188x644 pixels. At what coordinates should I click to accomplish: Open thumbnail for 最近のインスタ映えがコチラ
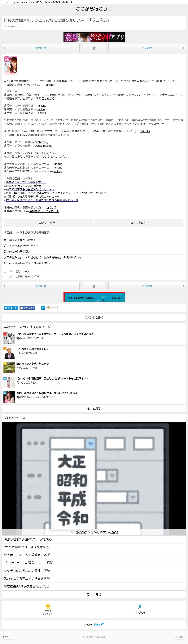[x=9, y=368]
